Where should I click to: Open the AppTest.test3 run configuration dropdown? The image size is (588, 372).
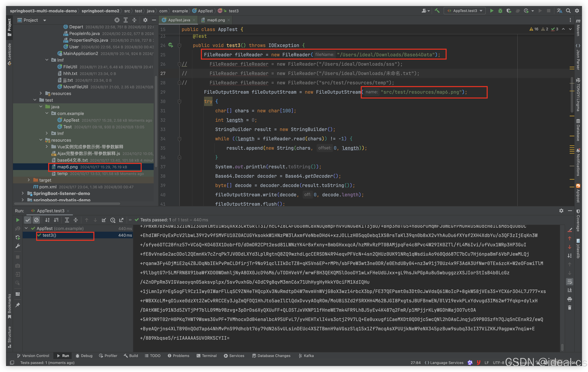click(465, 11)
